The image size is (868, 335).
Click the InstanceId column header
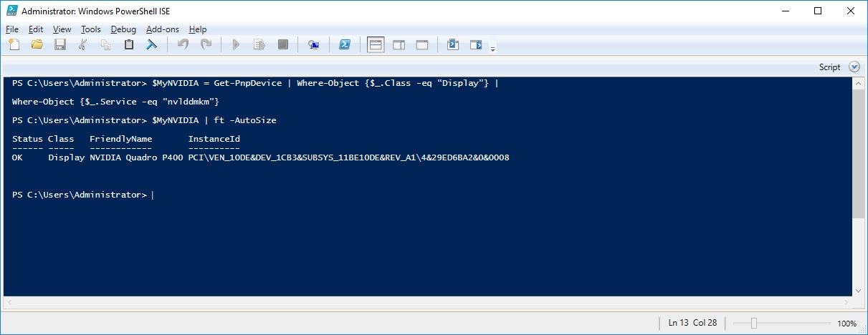click(x=214, y=139)
